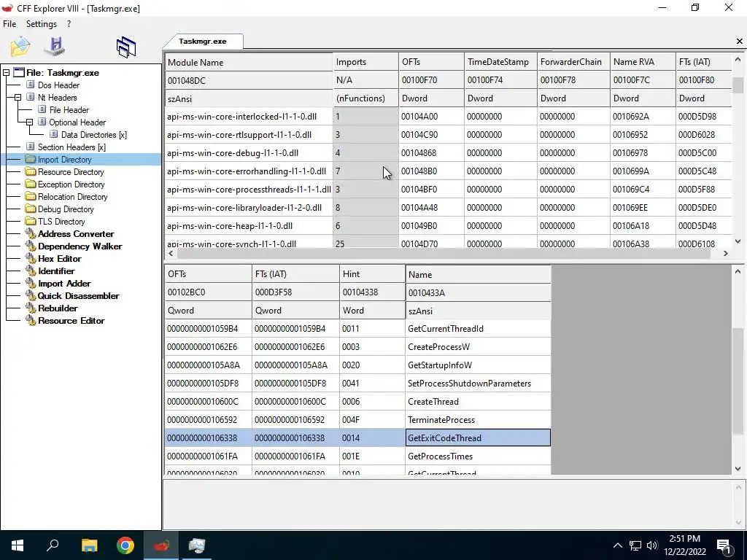
Task: Collapse the Nt Headers tree node
Action: click(18, 97)
